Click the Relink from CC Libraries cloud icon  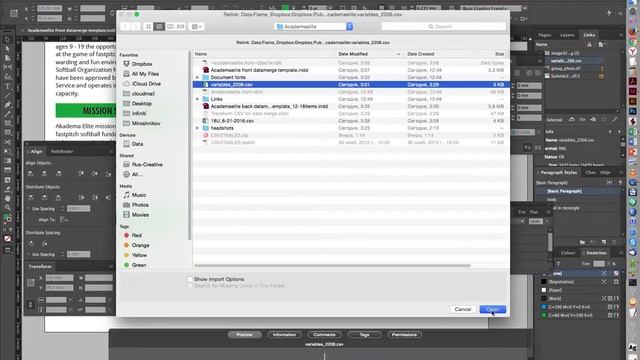click(572, 120)
